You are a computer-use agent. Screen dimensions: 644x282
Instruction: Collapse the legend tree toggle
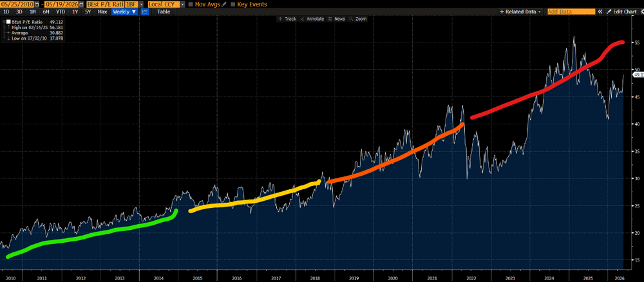pyautogui.click(x=4, y=21)
